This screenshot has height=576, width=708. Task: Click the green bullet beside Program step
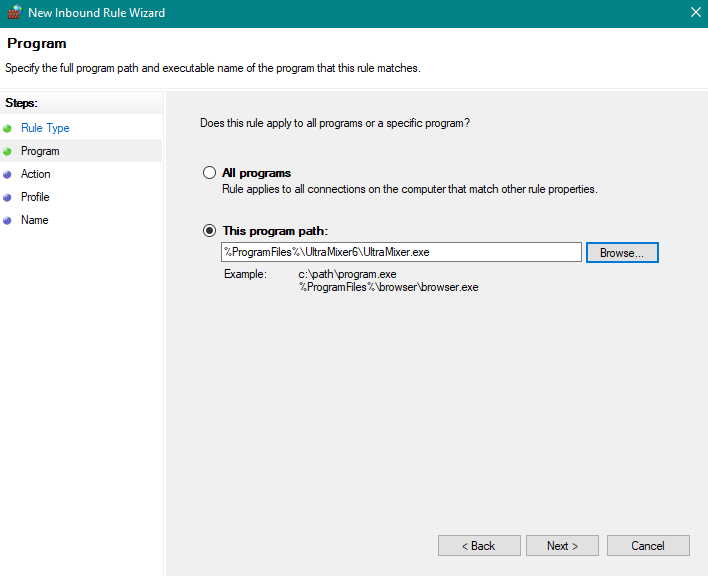point(8,151)
